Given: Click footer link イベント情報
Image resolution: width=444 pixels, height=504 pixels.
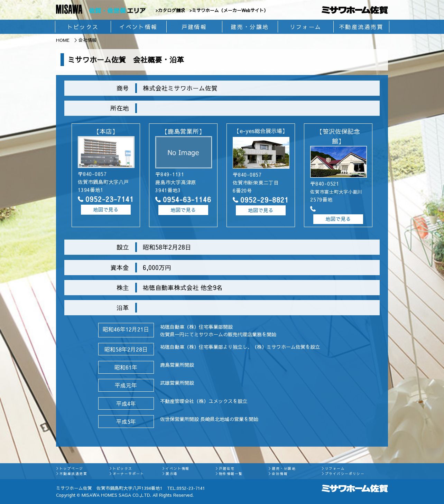Looking at the screenshot, I should tap(176, 468).
